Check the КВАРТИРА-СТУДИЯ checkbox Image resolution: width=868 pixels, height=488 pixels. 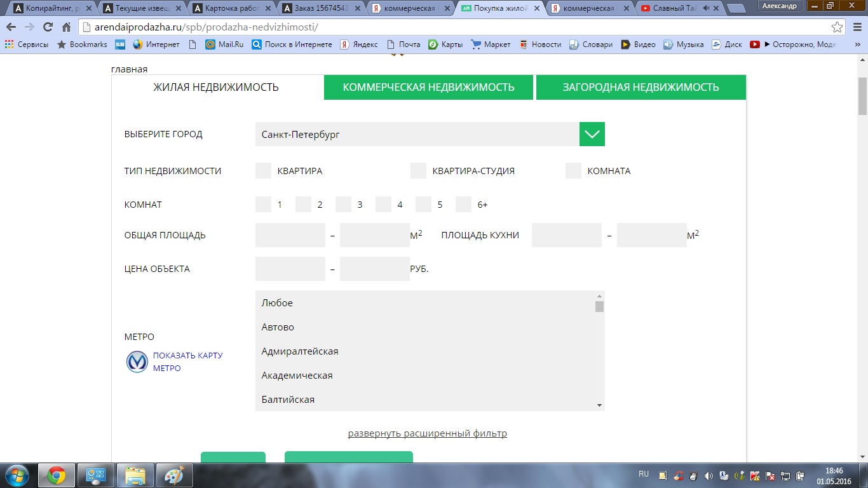coord(418,171)
